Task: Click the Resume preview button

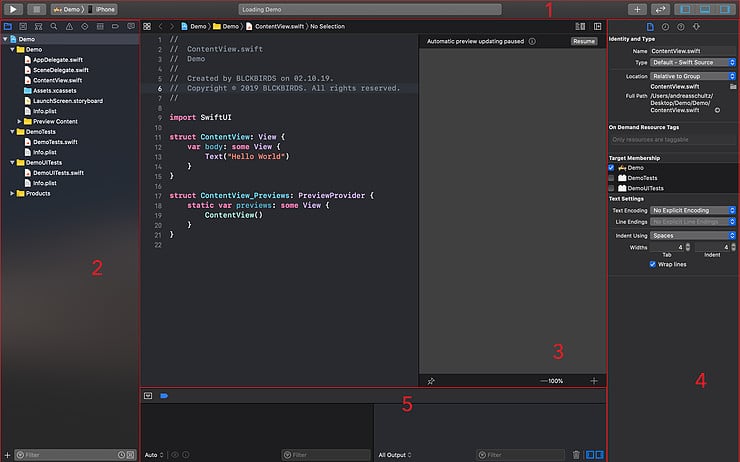Action: pyautogui.click(x=584, y=41)
